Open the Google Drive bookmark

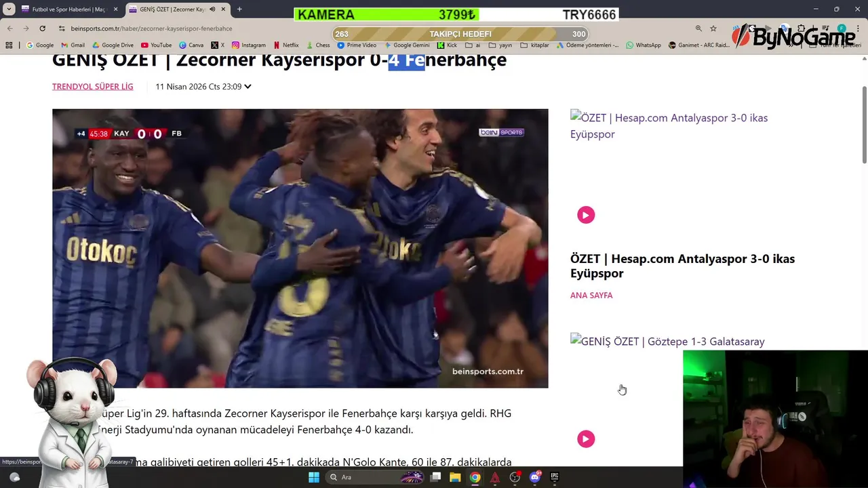click(x=113, y=45)
